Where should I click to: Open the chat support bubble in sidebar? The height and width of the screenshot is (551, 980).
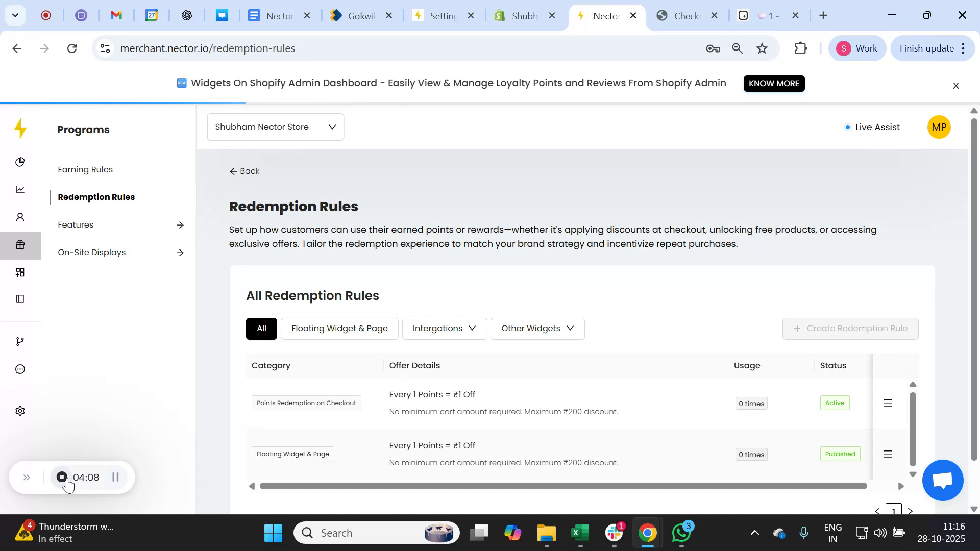pos(20,369)
